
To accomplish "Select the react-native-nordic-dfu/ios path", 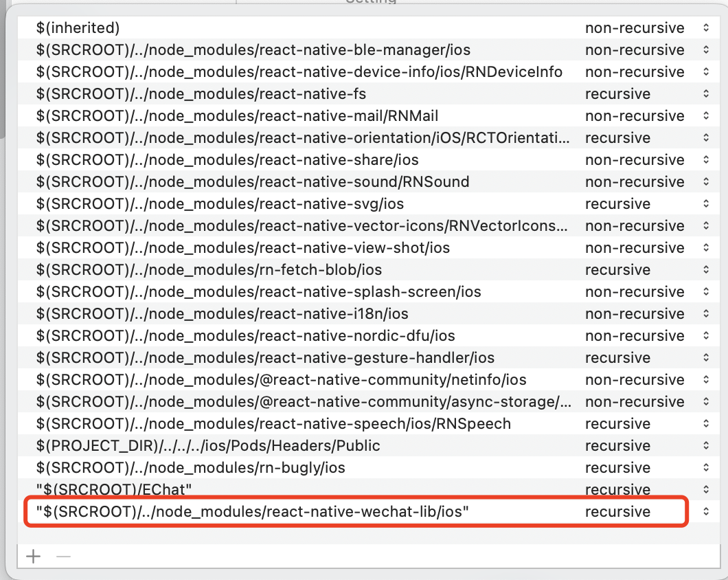I will coord(246,336).
